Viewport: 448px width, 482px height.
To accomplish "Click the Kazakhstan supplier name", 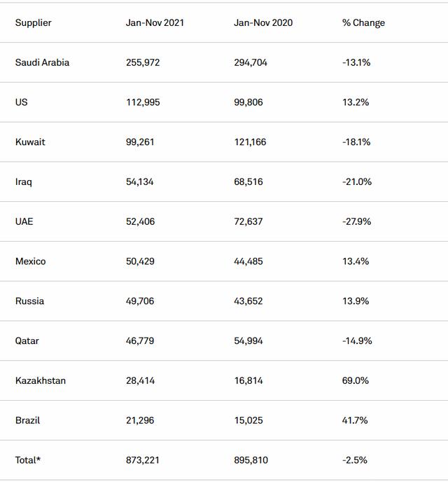I will [41, 380].
